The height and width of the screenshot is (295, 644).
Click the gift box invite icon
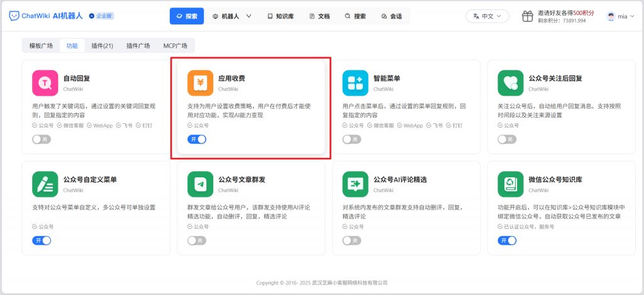[x=528, y=16]
